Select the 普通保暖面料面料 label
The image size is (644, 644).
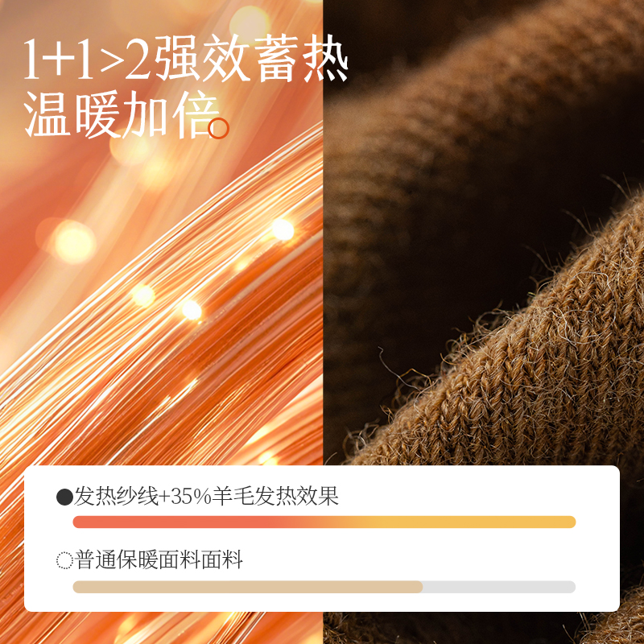159,559
